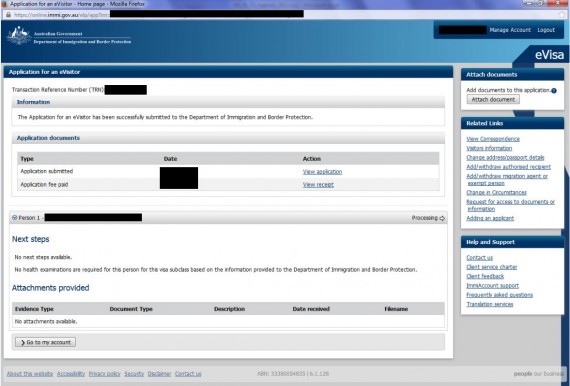Click the Attach document button
Screen dimensions: 570x386
click(x=493, y=100)
